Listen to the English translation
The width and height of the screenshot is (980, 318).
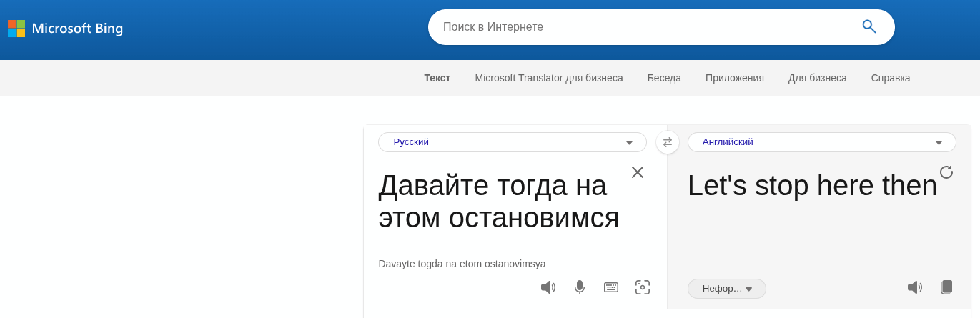[915, 287]
